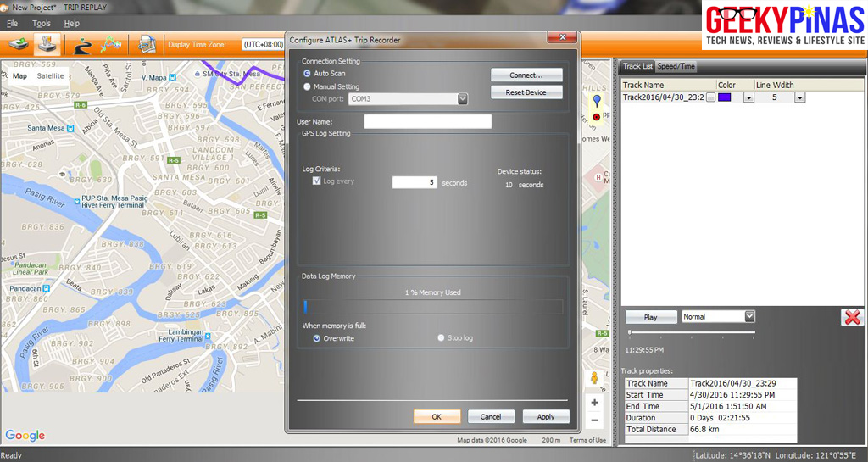Viewport: 868px width, 462px height.
Task: Click the Apply button in the dialog
Action: 546,416
